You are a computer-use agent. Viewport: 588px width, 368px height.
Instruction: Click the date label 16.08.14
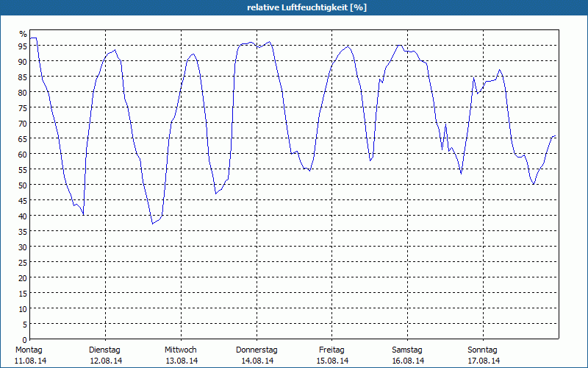408,361
